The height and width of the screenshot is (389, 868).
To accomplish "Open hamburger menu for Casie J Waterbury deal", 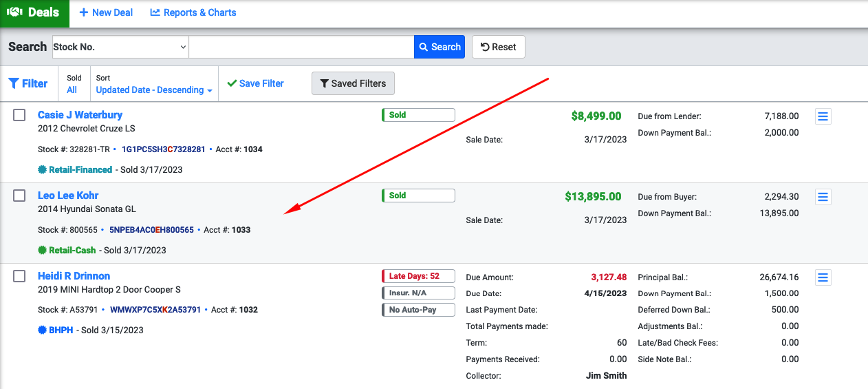I will click(x=823, y=116).
